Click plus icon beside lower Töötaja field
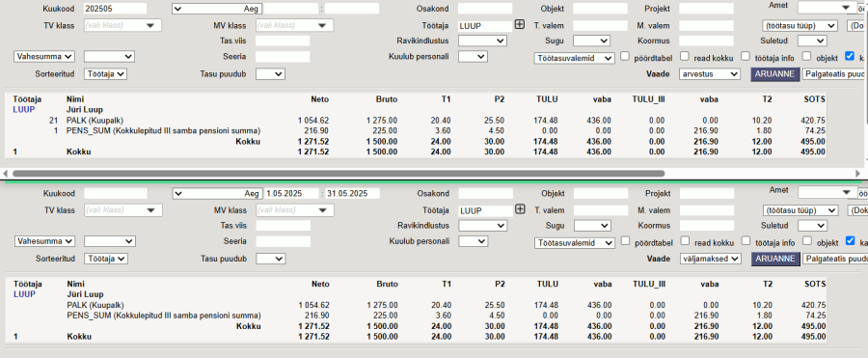 (519, 209)
